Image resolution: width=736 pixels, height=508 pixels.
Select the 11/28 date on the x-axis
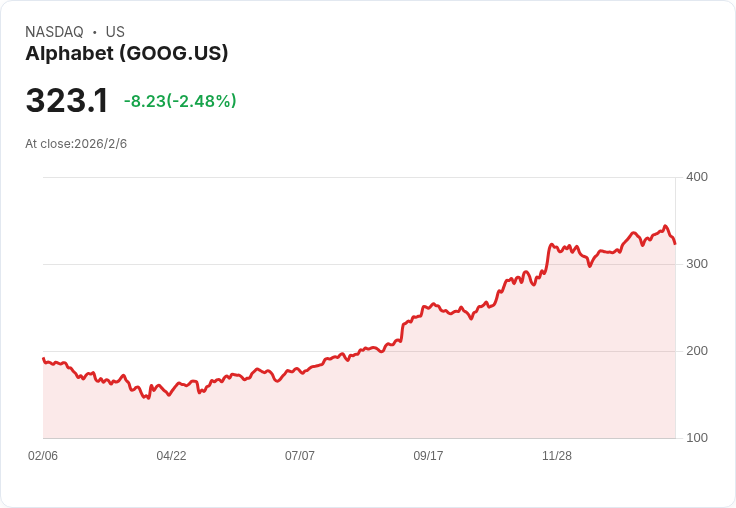coord(557,456)
